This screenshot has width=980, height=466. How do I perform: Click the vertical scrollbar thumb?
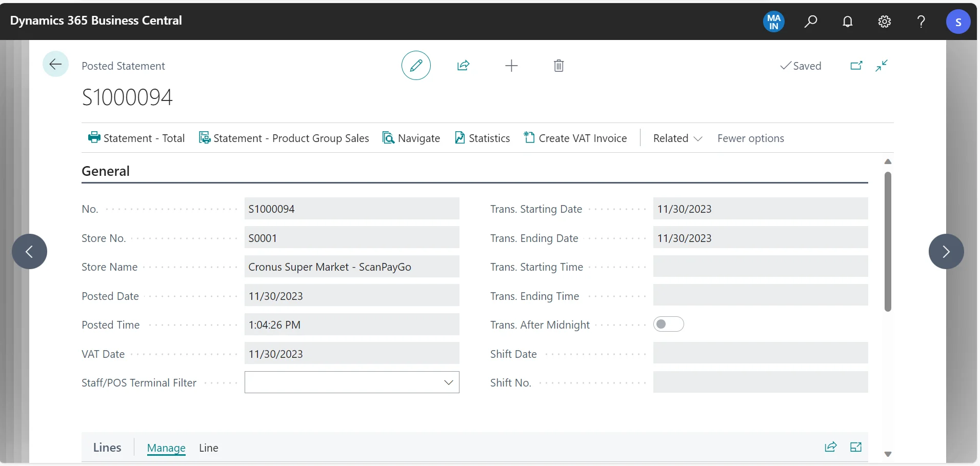pos(888,241)
